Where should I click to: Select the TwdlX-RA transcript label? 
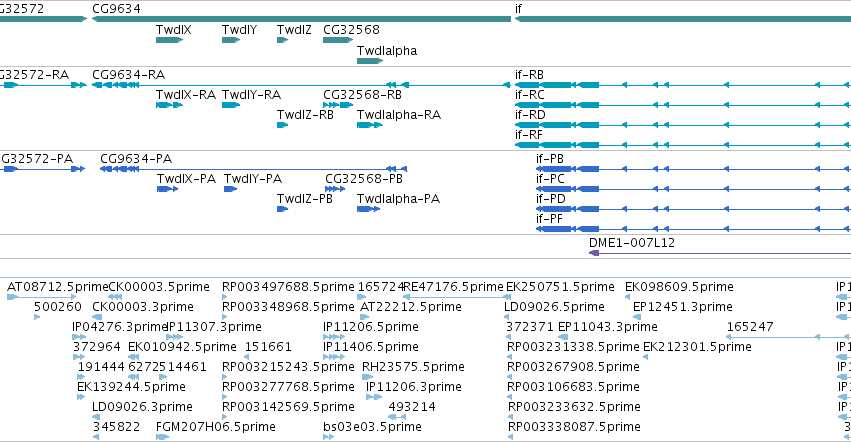[x=186, y=94]
